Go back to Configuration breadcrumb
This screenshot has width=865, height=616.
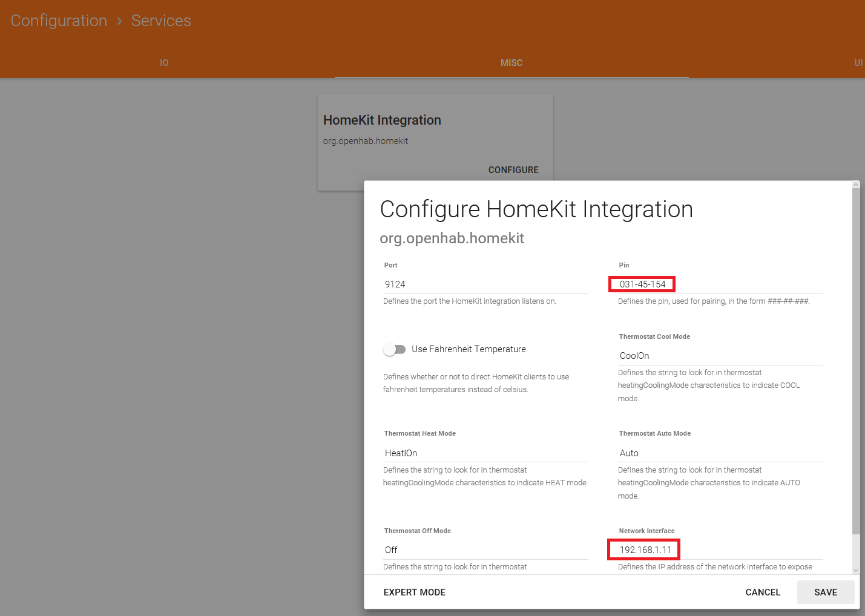59,21
